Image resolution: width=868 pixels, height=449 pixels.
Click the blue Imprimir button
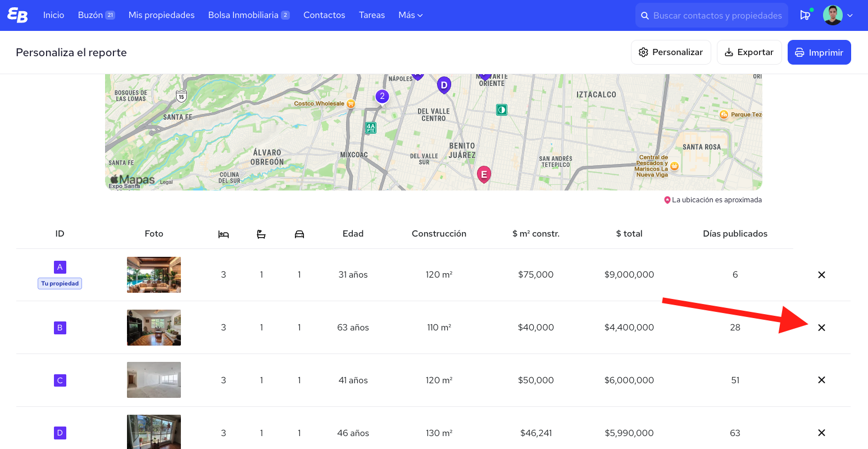pyautogui.click(x=819, y=52)
